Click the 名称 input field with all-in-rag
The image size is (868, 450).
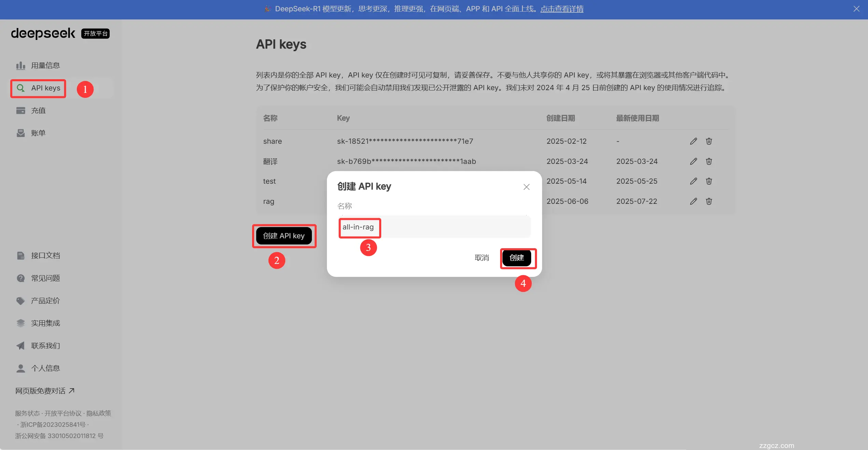coord(434,227)
